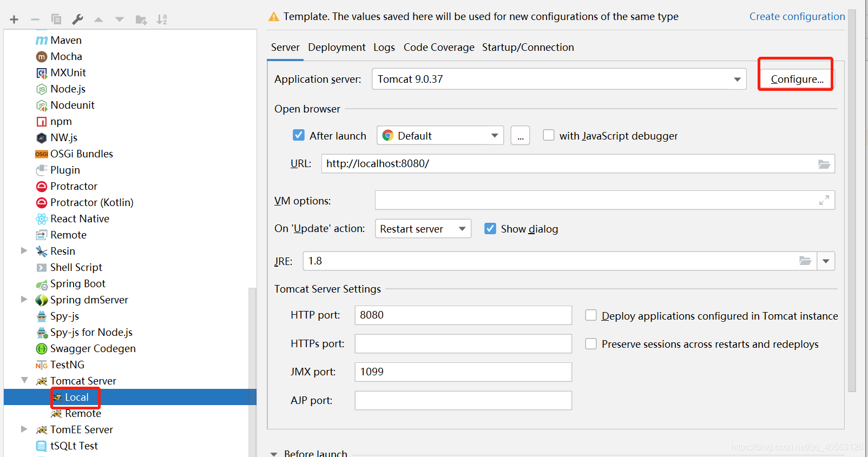Select the tSQLt Test template

[x=74, y=446]
